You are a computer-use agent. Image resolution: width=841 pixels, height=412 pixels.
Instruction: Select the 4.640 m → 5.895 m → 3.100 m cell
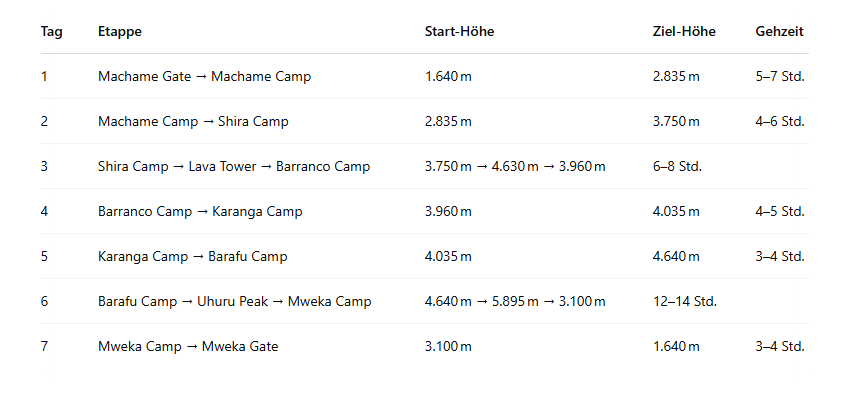pos(515,301)
